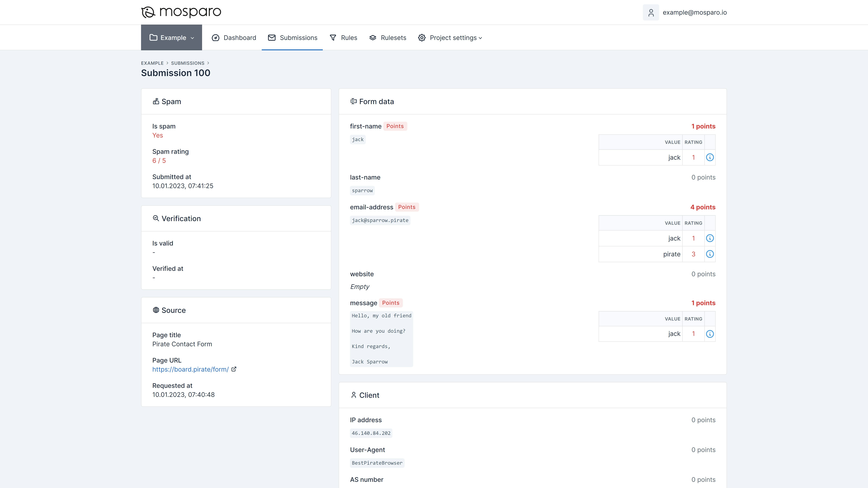The image size is (868, 488).
Task: Click info icon for pirate rating row
Action: pos(710,254)
